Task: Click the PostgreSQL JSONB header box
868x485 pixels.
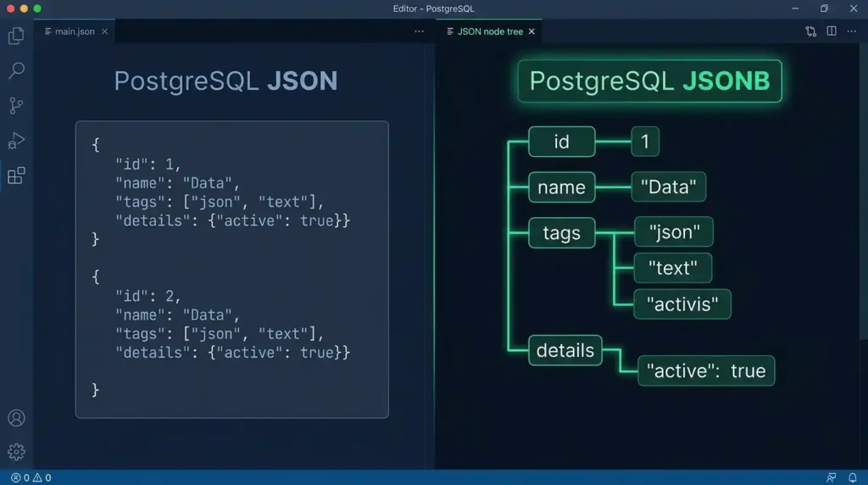Action: pyautogui.click(x=650, y=81)
